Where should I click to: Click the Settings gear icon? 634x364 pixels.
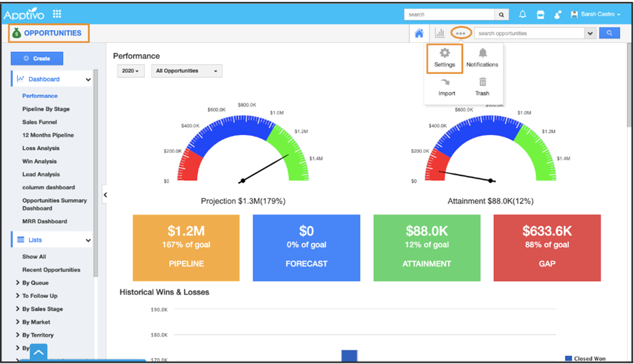445,54
